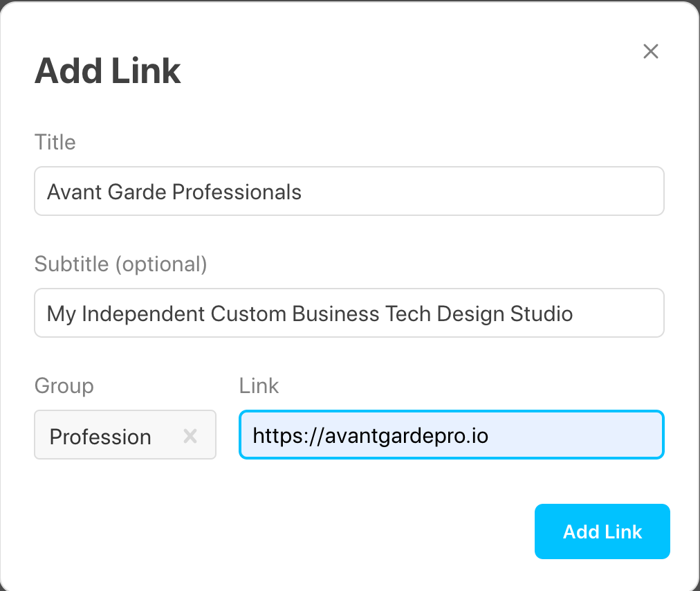Screen dimensions: 700x591
Task: Click the Add Link dialog heading
Action: (x=107, y=70)
